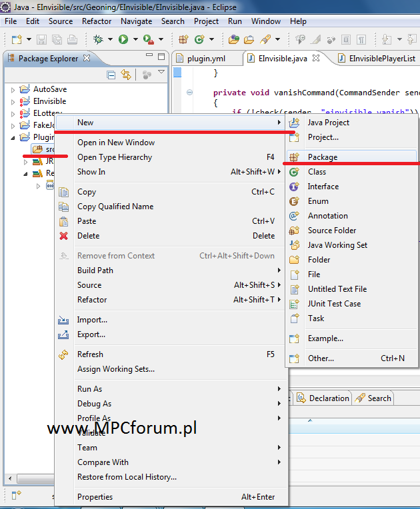
Task: Click the Open Task folder toolbar icon
Action: (249, 39)
